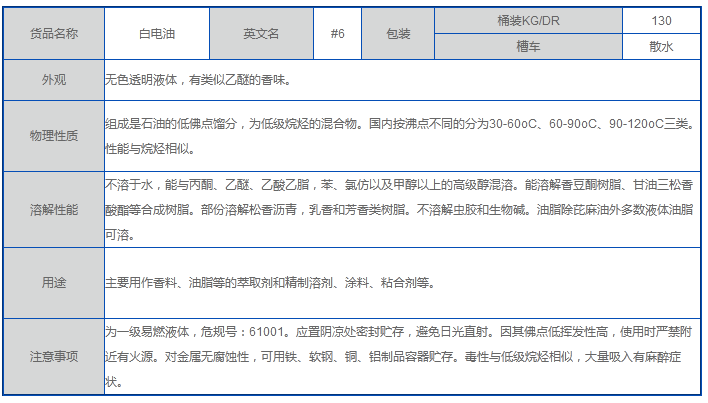Click the line starting 酸酯等合成树脂
The width and height of the screenshot is (708, 403).
pyautogui.click(x=399, y=209)
